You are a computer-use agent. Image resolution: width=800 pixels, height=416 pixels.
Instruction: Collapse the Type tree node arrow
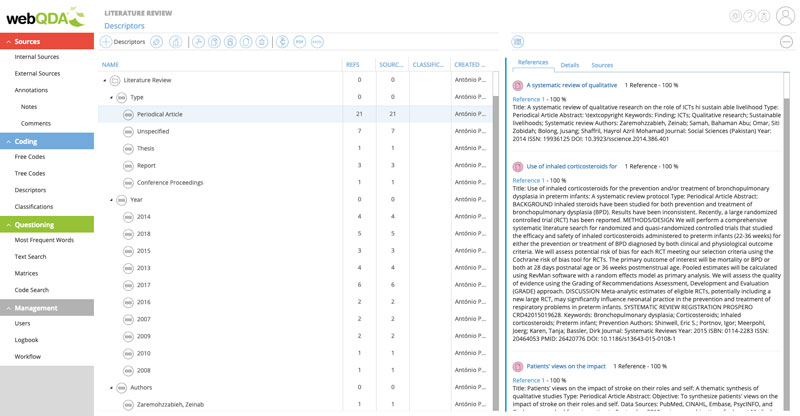point(112,97)
